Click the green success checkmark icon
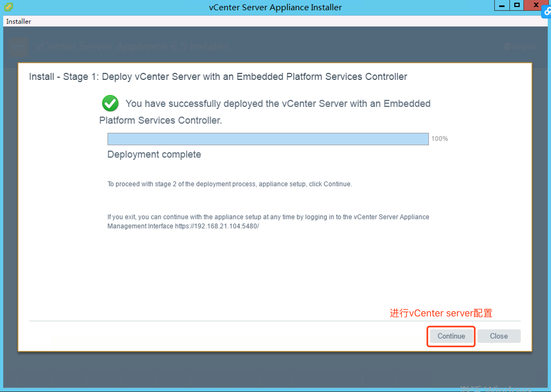The height and width of the screenshot is (392, 551). tap(110, 103)
